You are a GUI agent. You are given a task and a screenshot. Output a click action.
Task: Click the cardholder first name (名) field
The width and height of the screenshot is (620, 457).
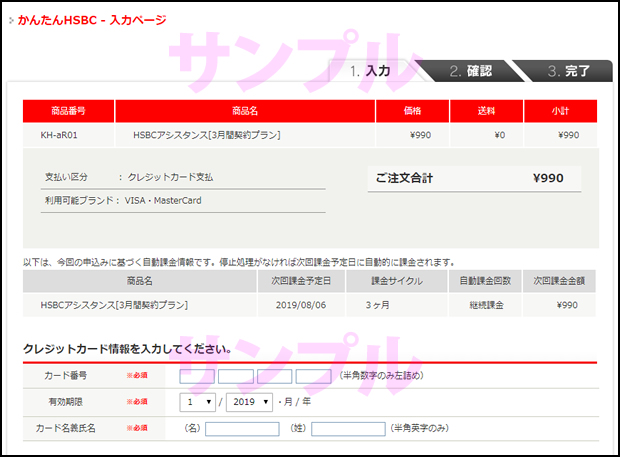coord(242,429)
